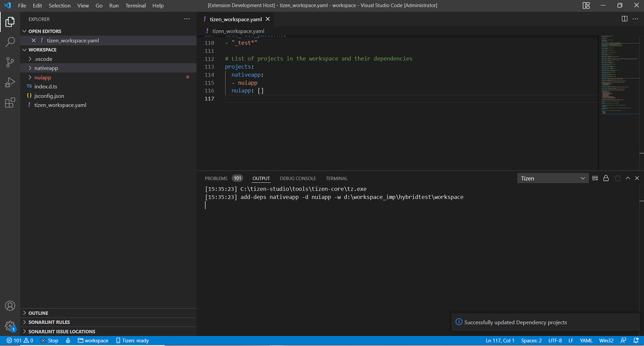Screen dimensions: 644x346
Task: Click the Search icon in Activity Bar
Action: [x=10, y=42]
